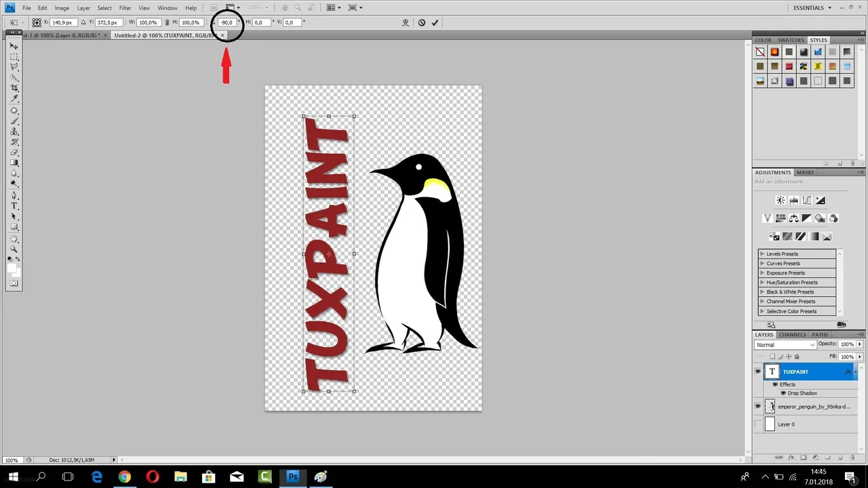Viewport: 868px width, 488px height.
Task: Open the blend mode Normal dropdown
Action: click(x=785, y=344)
